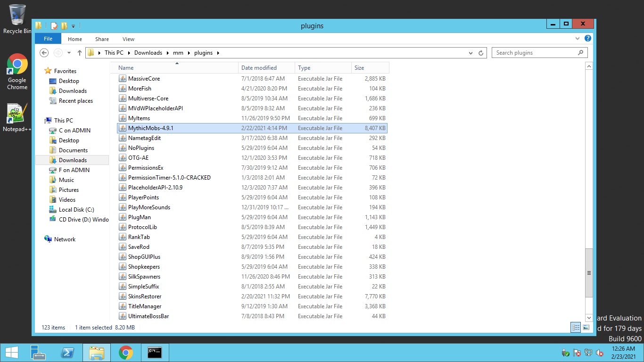This screenshot has width=644, height=362.
Task: Click the Up directory arrow icon
Action: (x=79, y=53)
